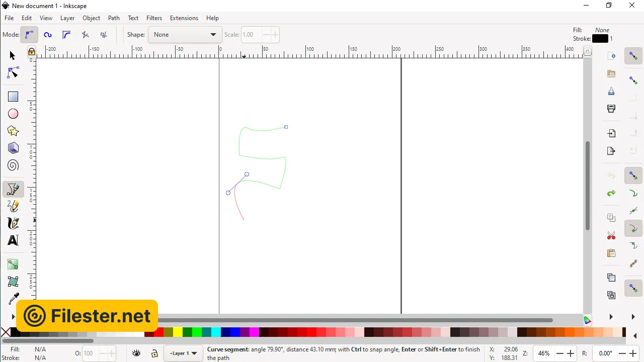
Task: Click the Text tool icon
Action: click(13, 240)
